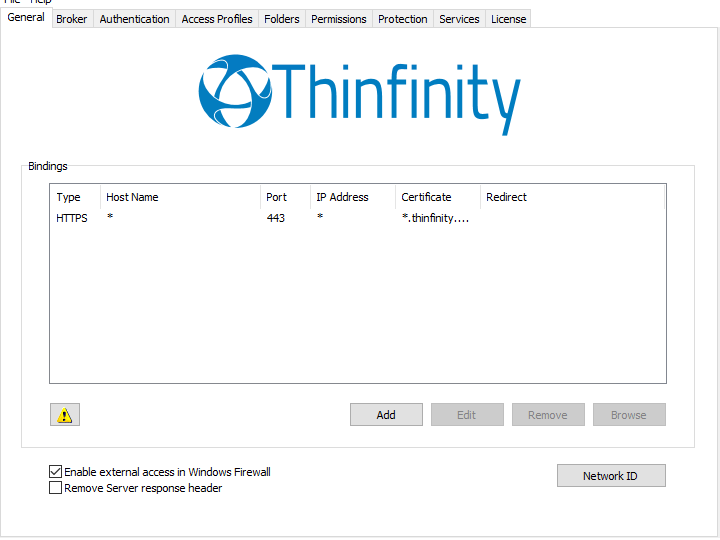Click the yellow warning icon button
Viewport: 720px width, 540px height.
pyautogui.click(x=65, y=415)
